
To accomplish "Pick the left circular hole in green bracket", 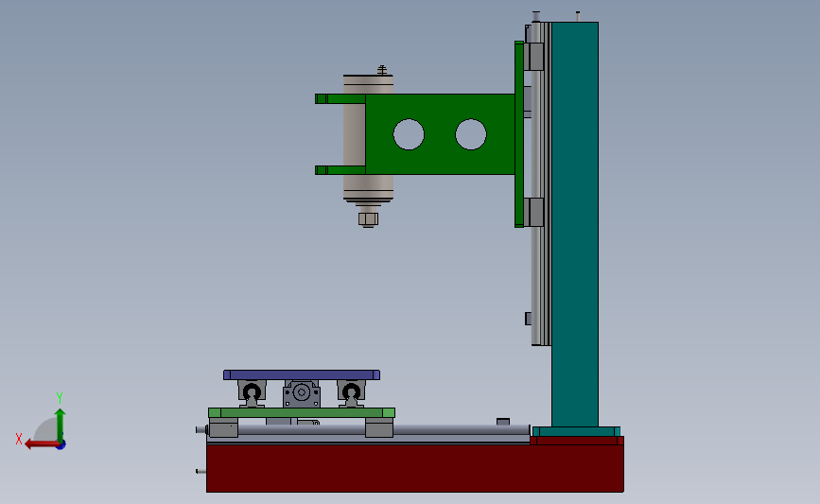I will pos(409,134).
